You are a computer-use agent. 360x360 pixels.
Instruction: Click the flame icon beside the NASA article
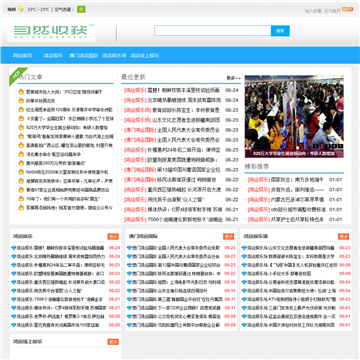tap(21, 172)
